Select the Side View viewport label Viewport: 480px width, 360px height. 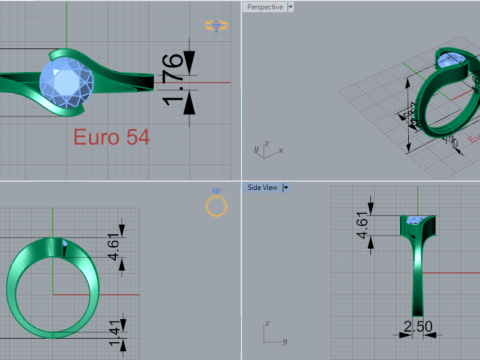tap(262, 188)
